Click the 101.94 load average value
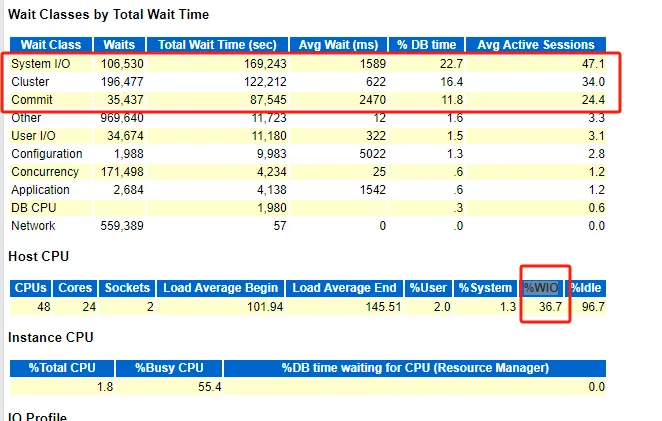 [265, 307]
